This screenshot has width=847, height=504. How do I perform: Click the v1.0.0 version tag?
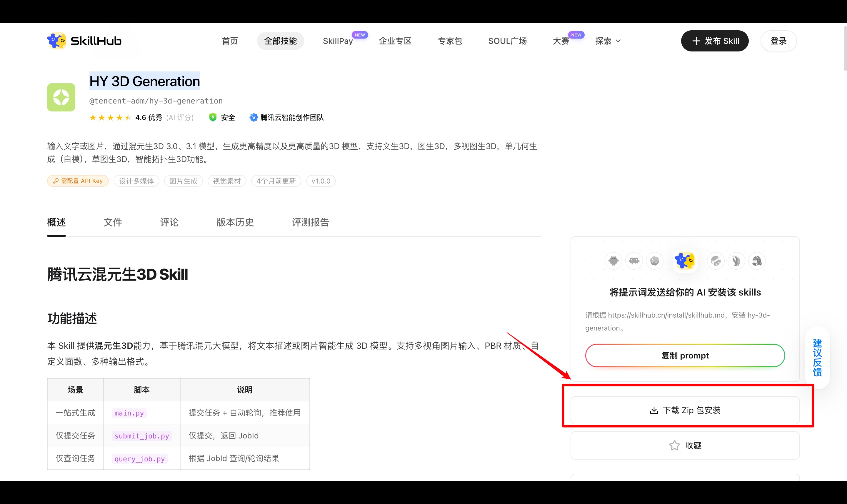pyautogui.click(x=321, y=181)
